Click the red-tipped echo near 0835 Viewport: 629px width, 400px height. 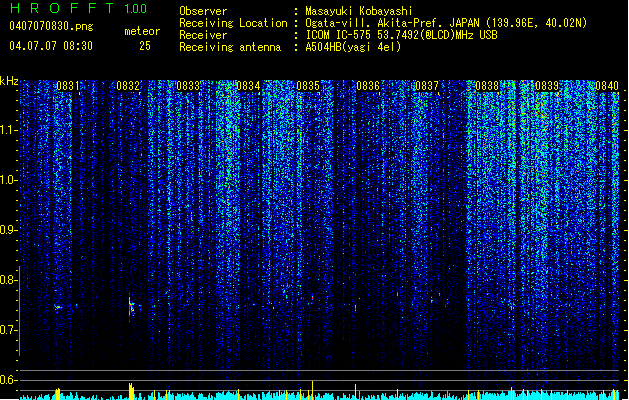pyautogui.click(x=312, y=298)
